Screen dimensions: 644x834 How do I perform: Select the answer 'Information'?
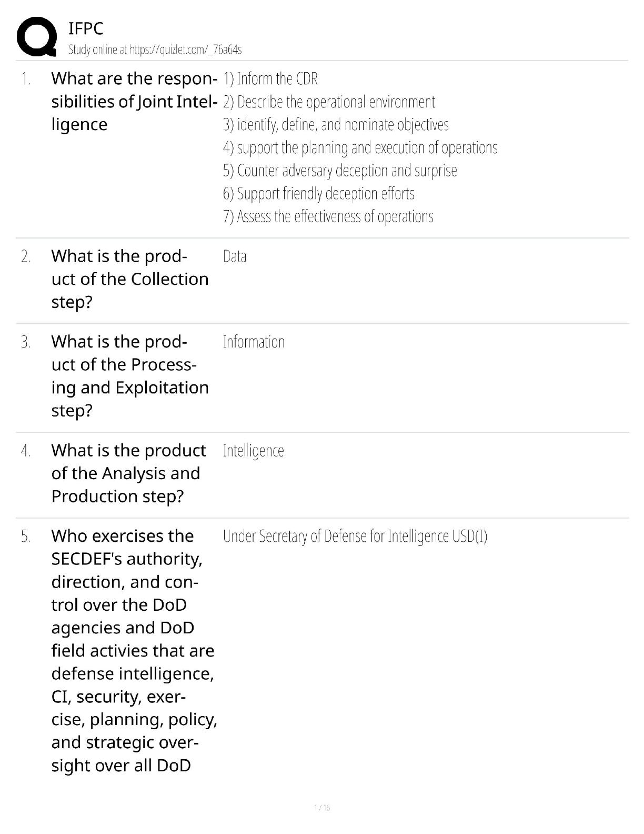[254, 342]
